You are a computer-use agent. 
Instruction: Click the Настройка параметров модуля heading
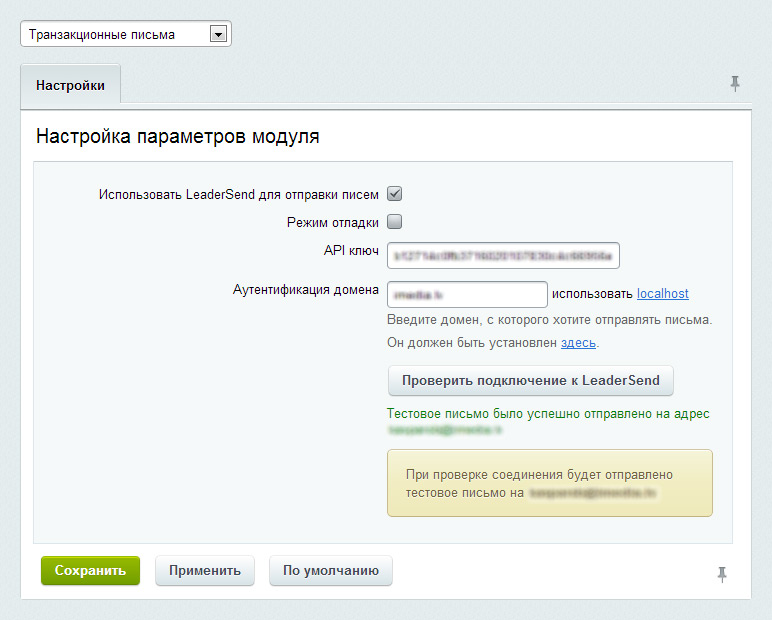pyautogui.click(x=178, y=136)
